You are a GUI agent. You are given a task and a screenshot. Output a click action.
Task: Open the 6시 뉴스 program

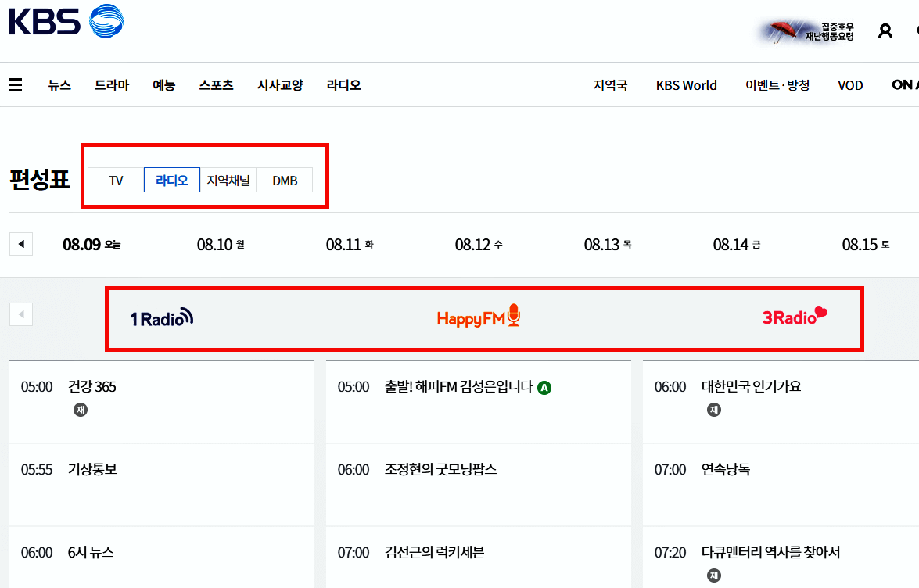pos(91,552)
